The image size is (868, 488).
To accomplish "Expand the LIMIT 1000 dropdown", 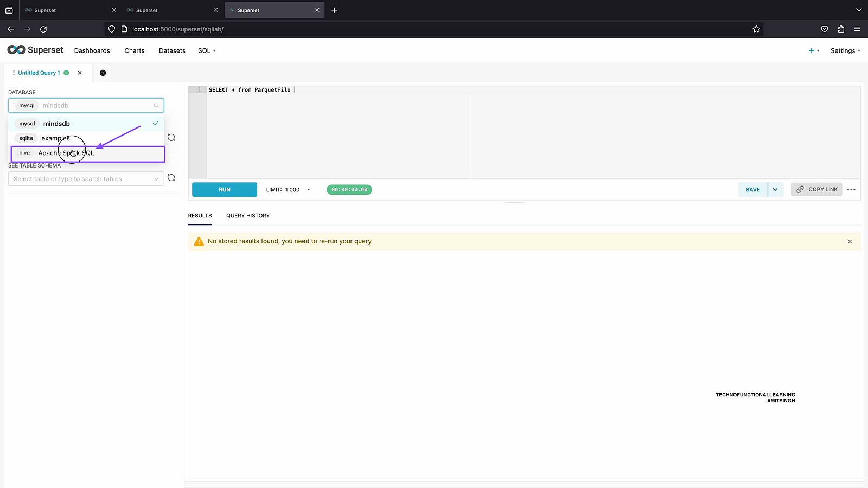I will [x=308, y=190].
